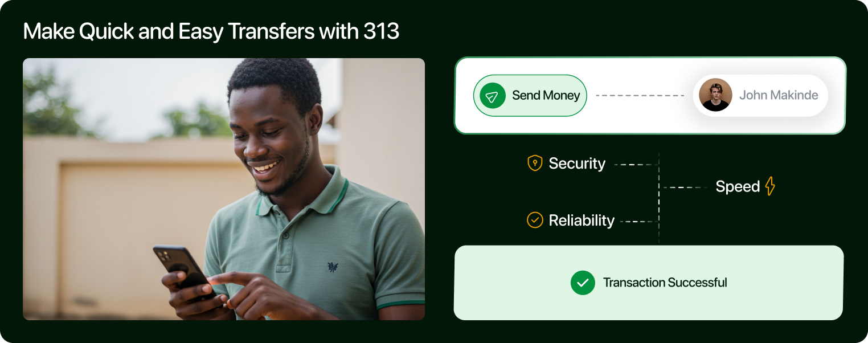Select the John Makinde recipient name
The width and height of the screenshot is (868, 343).
coord(779,95)
